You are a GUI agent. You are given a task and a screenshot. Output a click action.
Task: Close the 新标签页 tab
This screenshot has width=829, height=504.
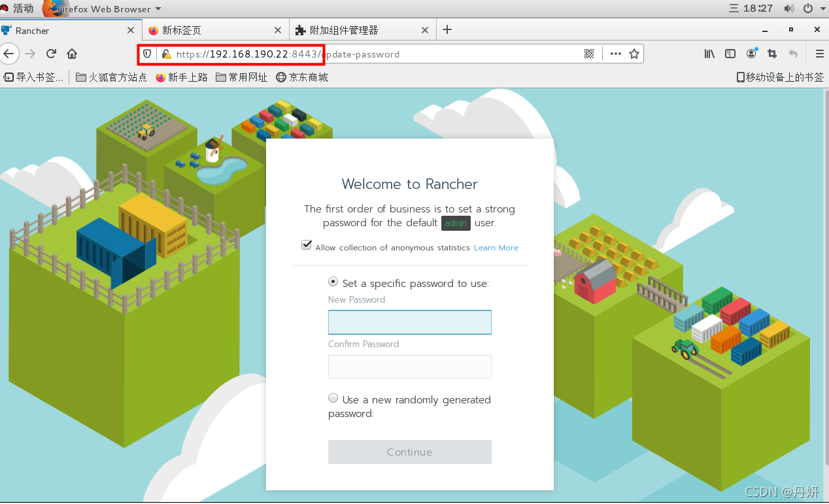point(278,30)
